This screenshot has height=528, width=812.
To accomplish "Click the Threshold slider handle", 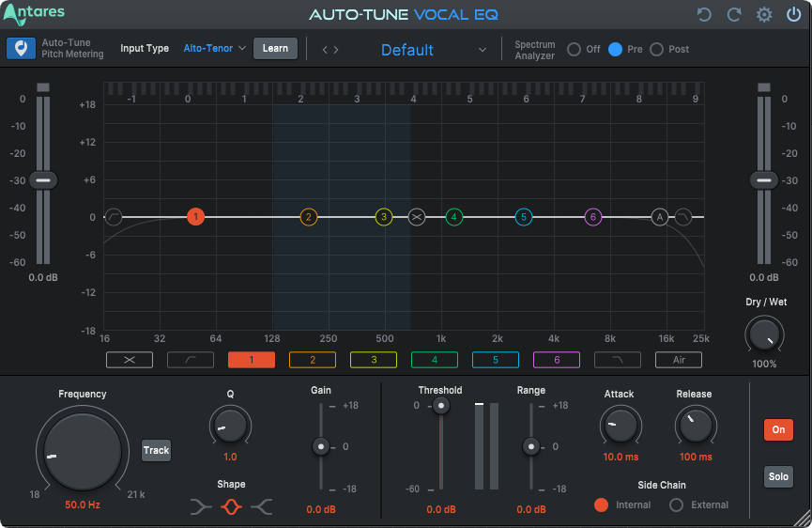I will pyautogui.click(x=441, y=405).
